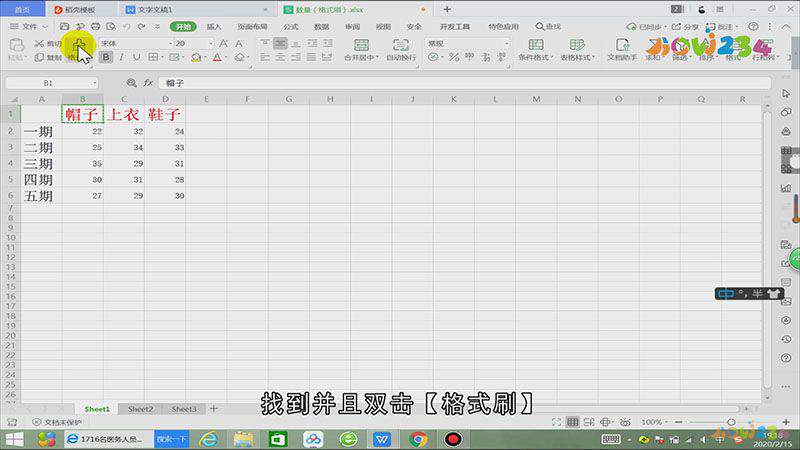Click the zoom slider handle

click(731, 422)
